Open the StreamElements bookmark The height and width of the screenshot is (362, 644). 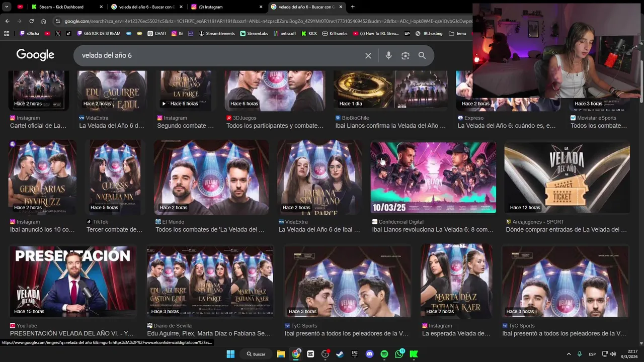click(x=217, y=34)
